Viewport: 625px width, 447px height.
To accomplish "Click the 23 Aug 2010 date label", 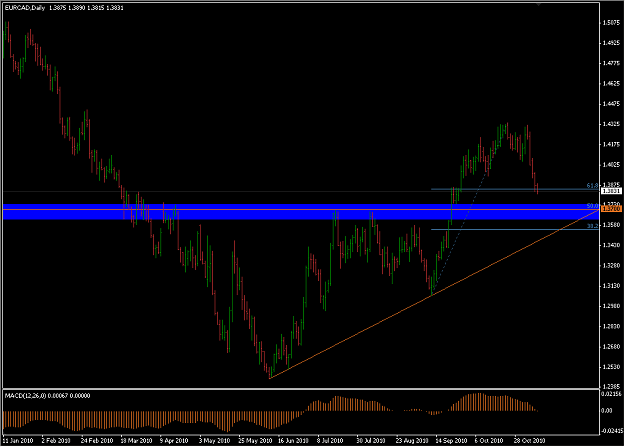I will click(412, 441).
